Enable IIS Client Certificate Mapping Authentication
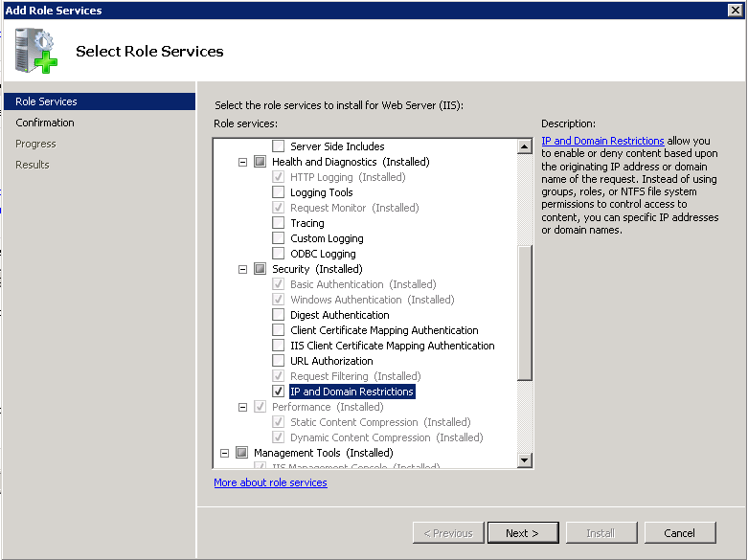Screen dimensions: 748x560 point(278,346)
